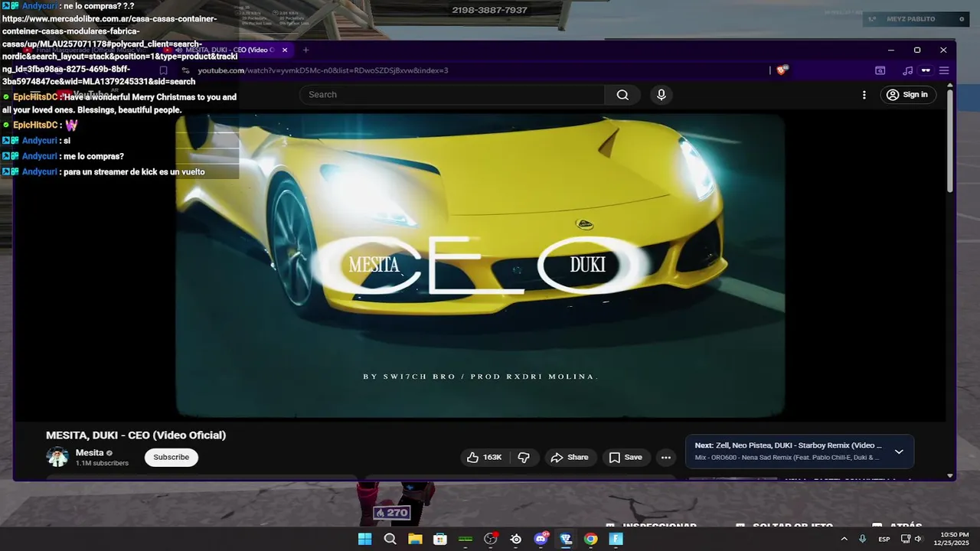The width and height of the screenshot is (980, 551).
Task: Close the MESITA, DUKI - CEO tab
Action: (285, 50)
